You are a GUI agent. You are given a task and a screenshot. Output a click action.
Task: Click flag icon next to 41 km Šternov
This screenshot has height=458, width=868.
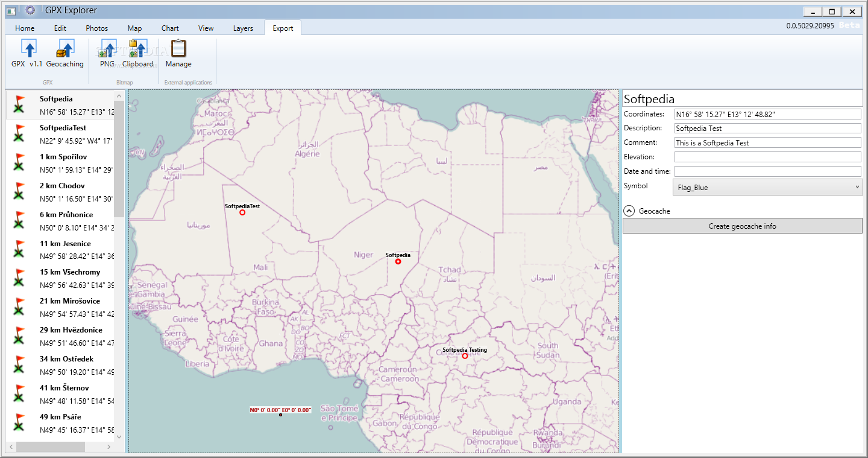click(20, 394)
